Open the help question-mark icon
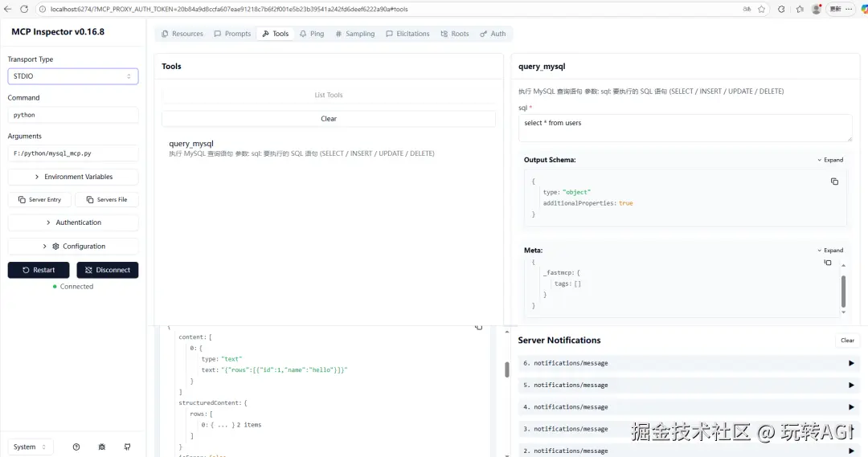Screen dimensions: 868x457 76,447
